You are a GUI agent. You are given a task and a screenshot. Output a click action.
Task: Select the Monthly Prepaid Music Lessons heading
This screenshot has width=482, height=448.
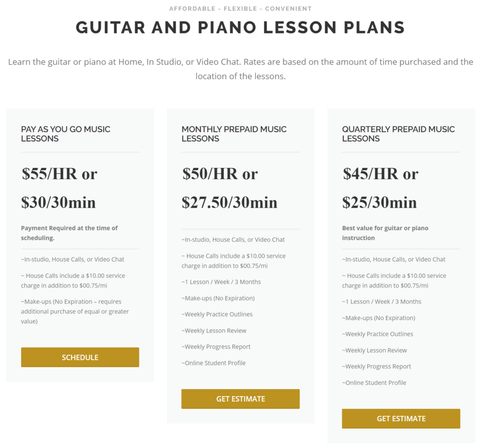tap(234, 134)
